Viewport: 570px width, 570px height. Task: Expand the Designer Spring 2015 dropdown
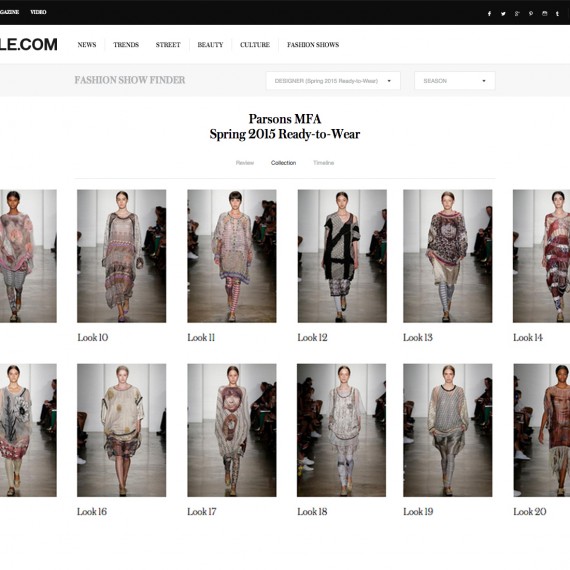[x=333, y=81]
